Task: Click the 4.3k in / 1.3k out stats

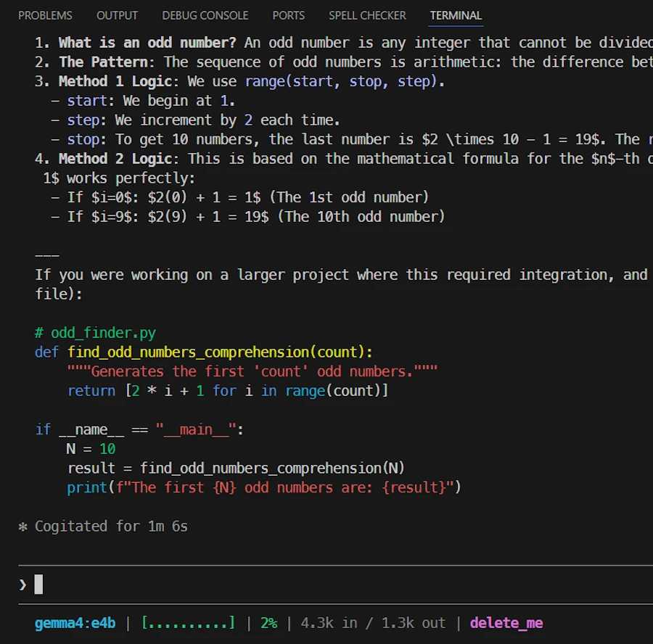Action: [x=373, y=623]
